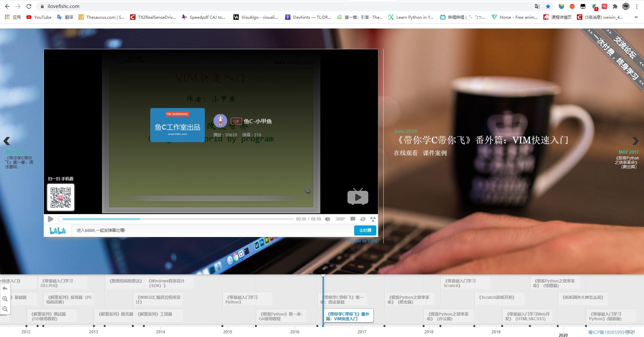
Task: Click the bilibili logo in player
Action: click(x=58, y=230)
